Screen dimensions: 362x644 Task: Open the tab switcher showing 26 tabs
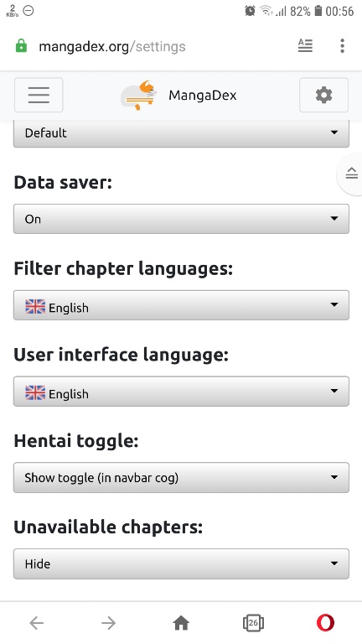point(253,623)
